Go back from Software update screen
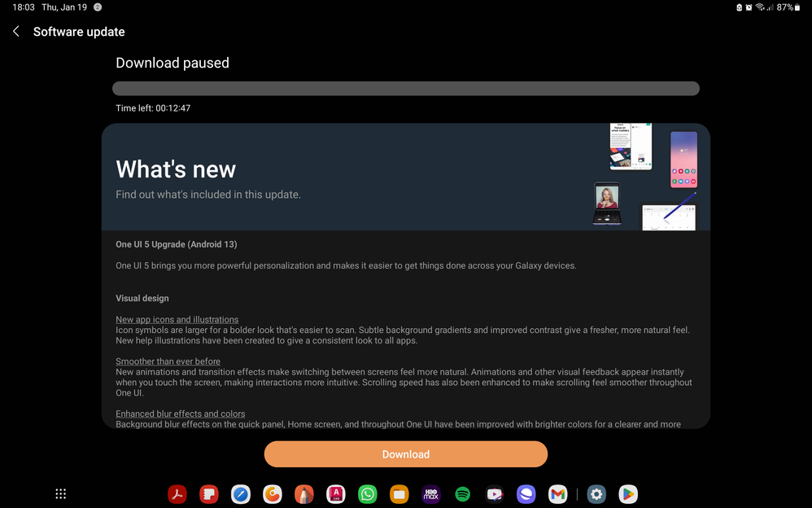The image size is (812, 508). 16,32
